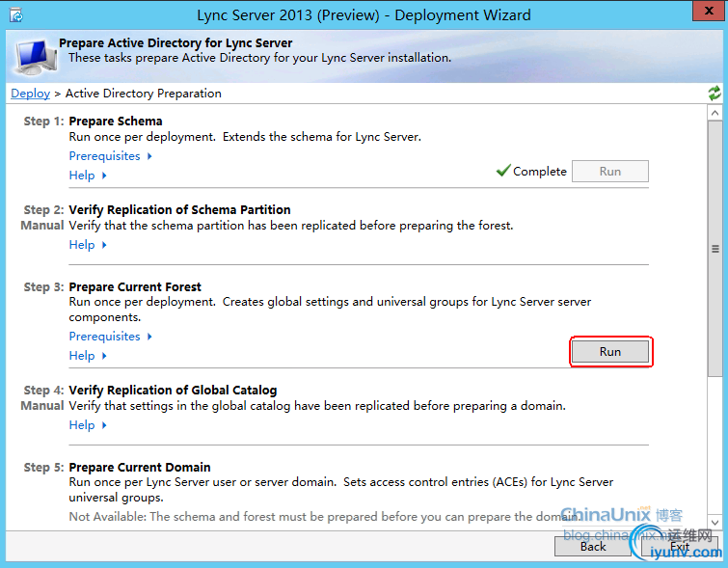Click the scrollbar down arrow

(715, 523)
